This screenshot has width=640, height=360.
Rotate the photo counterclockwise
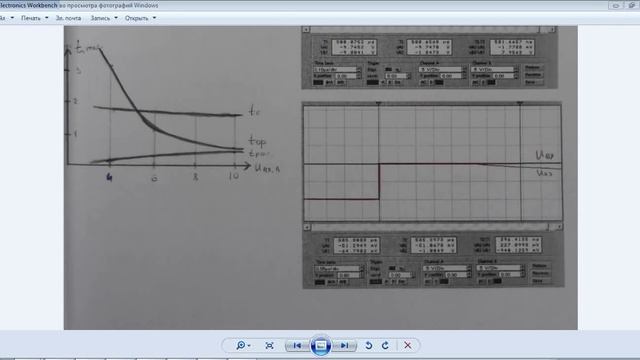pos(369,345)
